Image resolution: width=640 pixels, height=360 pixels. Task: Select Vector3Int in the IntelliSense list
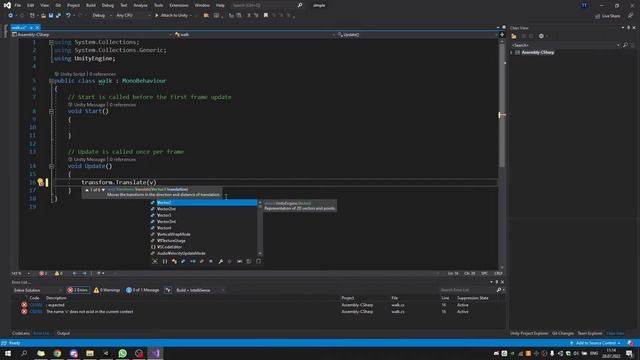[204, 222]
